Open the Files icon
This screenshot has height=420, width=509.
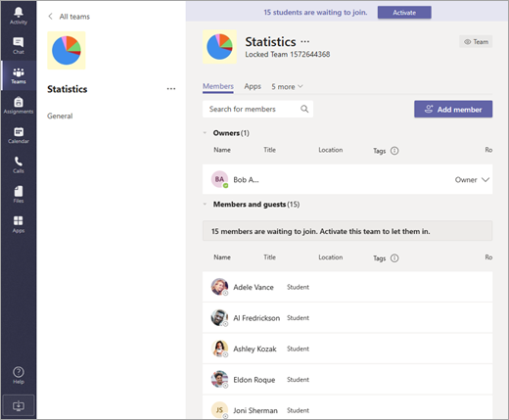pos(19,191)
